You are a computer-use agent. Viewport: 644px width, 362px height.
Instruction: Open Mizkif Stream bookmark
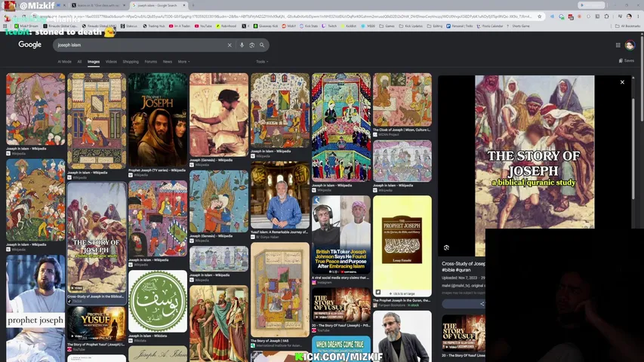(26, 26)
